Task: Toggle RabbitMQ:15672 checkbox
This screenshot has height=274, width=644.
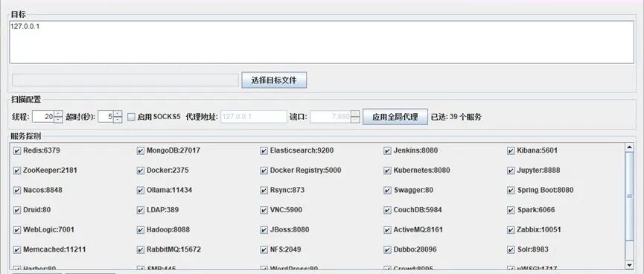Action: click(x=141, y=249)
